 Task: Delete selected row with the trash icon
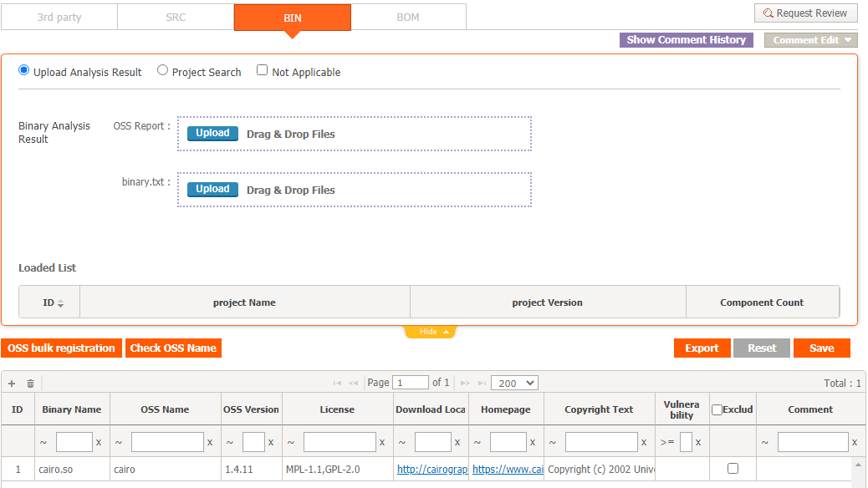pyautogui.click(x=30, y=383)
